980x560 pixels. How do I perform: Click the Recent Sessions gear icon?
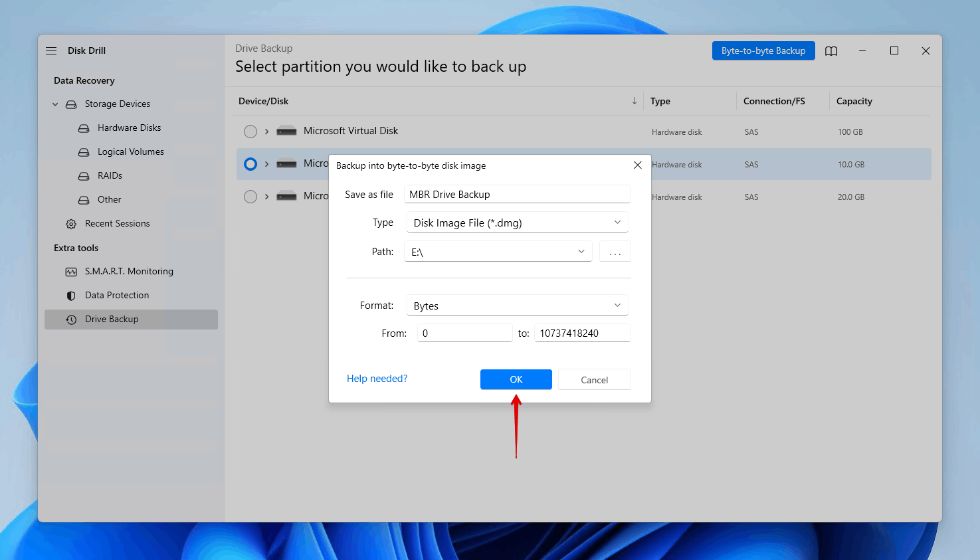click(71, 224)
